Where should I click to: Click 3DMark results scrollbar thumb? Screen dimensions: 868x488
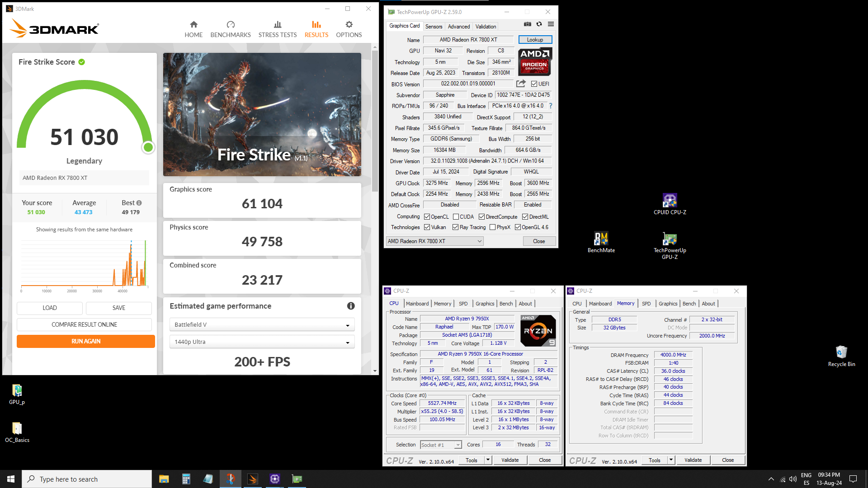(375, 121)
